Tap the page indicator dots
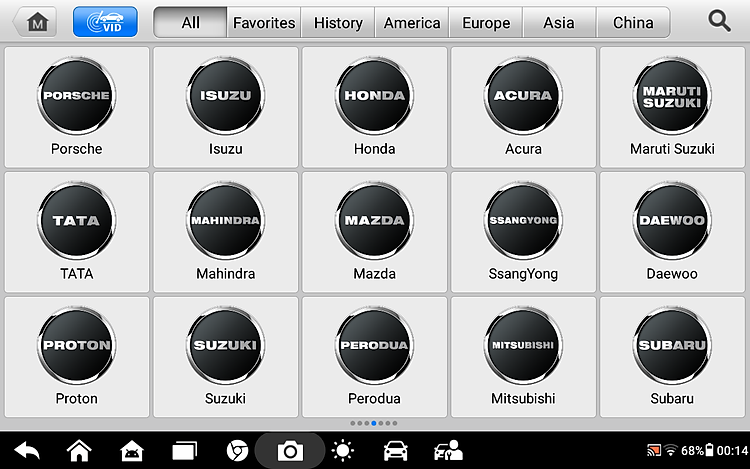Image resolution: width=750 pixels, height=469 pixels. (x=374, y=423)
